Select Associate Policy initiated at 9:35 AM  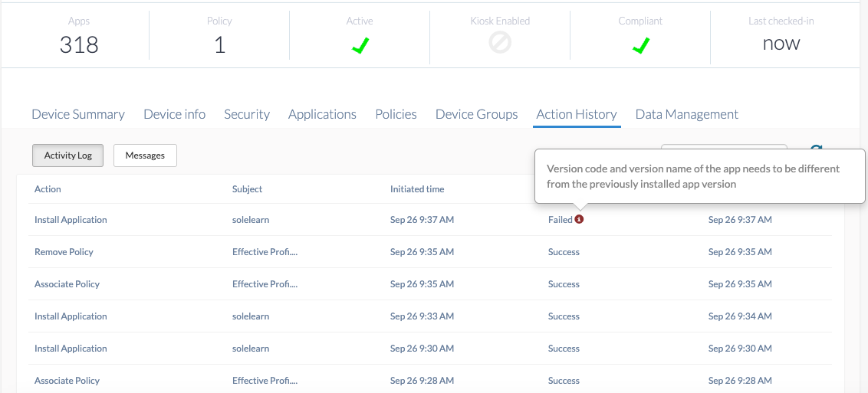click(x=67, y=284)
